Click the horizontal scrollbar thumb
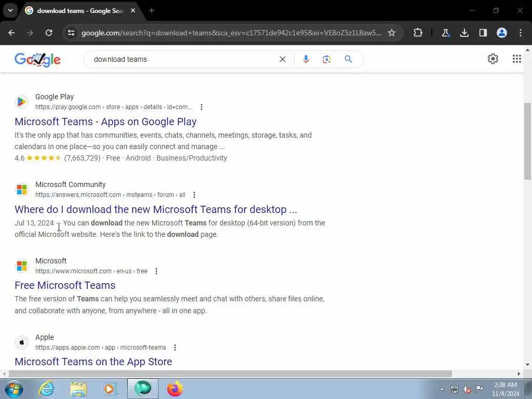This screenshot has height=399, width=532. (230, 374)
